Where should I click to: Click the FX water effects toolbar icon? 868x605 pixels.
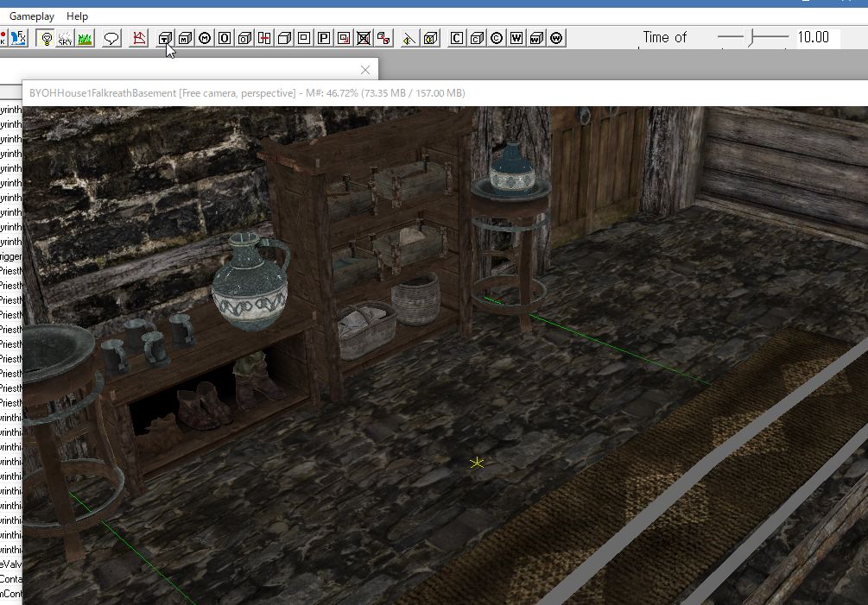coord(18,38)
